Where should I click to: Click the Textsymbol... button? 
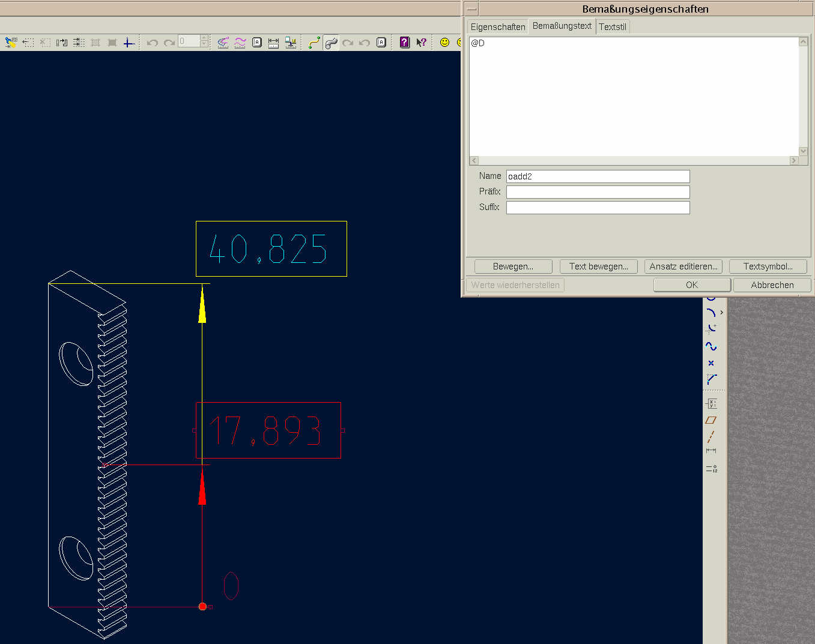[x=768, y=266]
